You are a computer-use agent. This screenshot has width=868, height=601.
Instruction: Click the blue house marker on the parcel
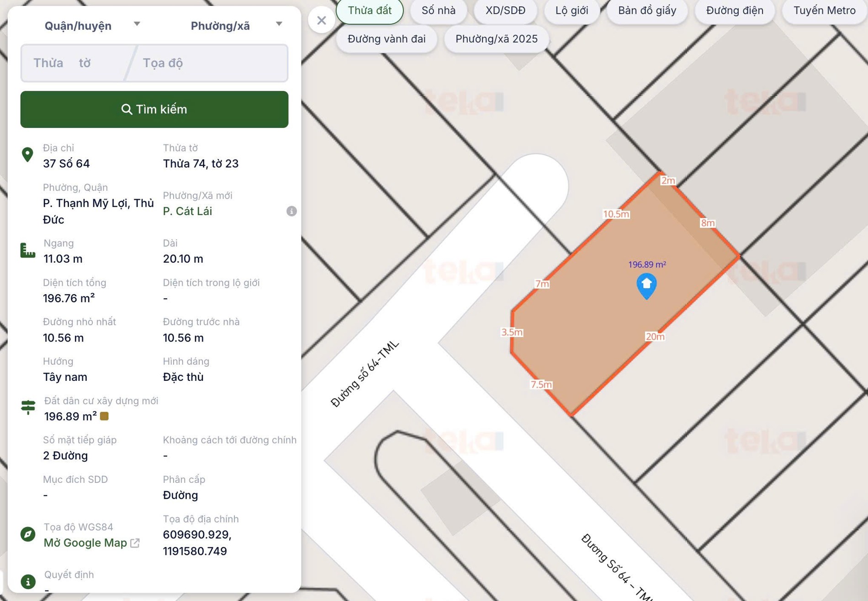click(x=646, y=286)
